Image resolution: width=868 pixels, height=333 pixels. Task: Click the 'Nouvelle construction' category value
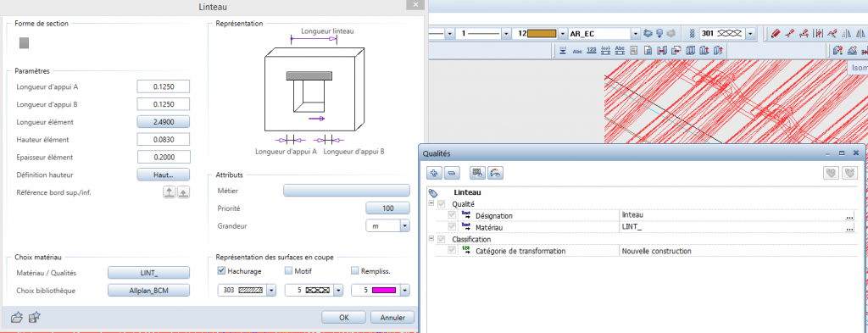[x=657, y=251]
